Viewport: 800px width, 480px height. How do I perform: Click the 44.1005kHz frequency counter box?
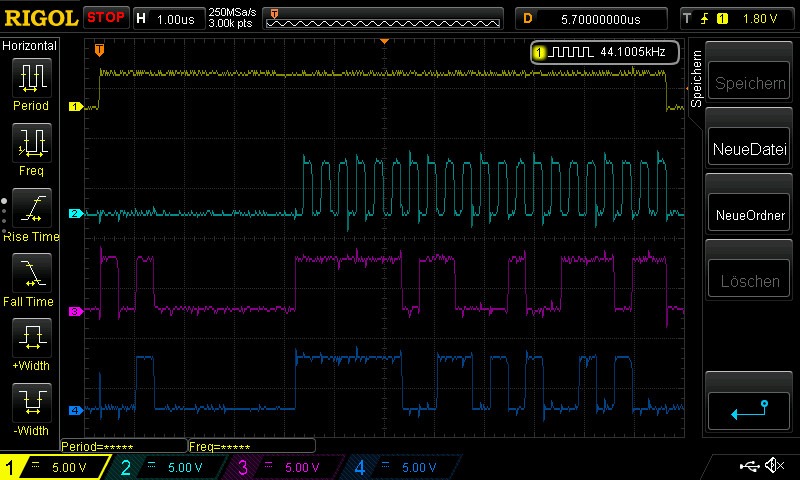[605, 52]
